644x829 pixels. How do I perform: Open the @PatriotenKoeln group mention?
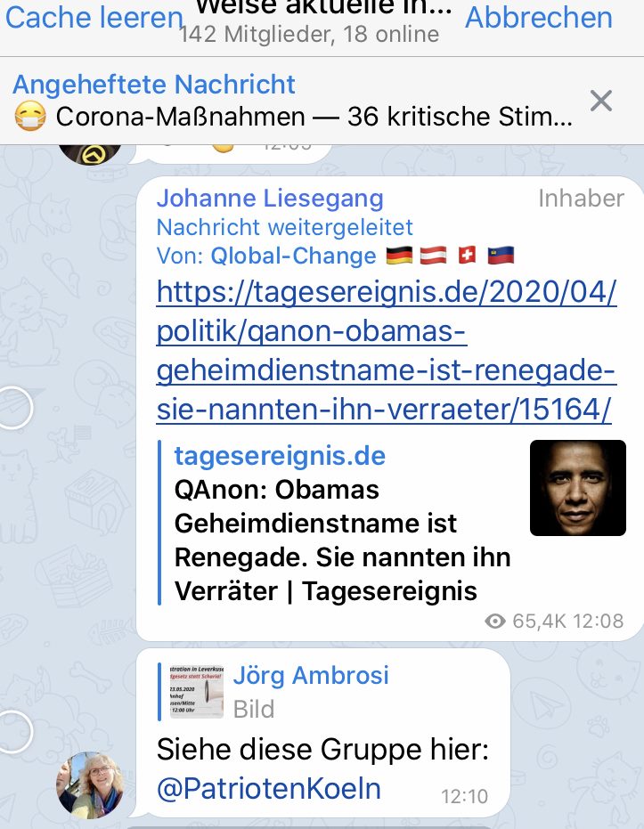point(269,789)
